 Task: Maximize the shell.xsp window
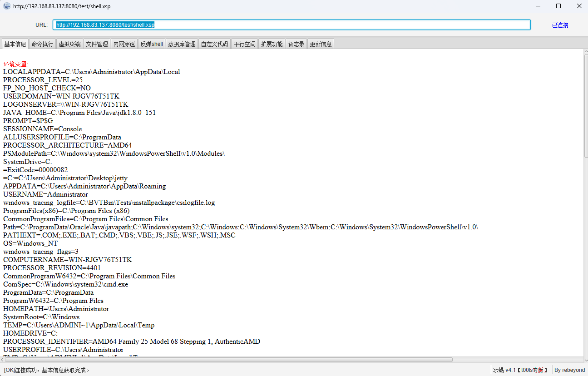pos(558,6)
